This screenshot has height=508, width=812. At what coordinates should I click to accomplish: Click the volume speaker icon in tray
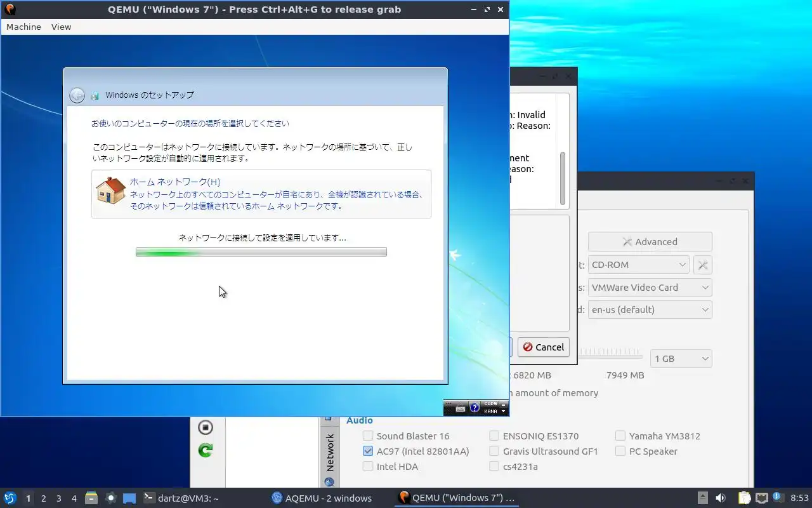(x=721, y=498)
